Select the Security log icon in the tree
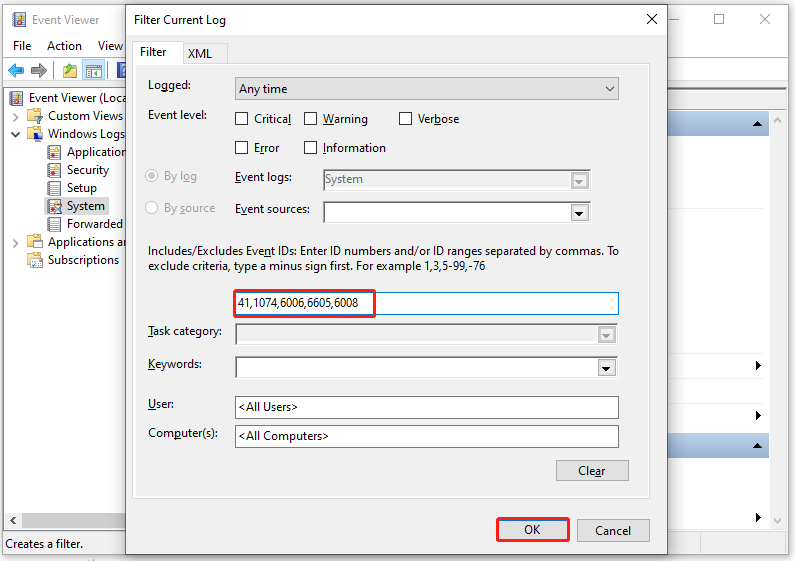This screenshot has width=795, height=561. click(54, 170)
